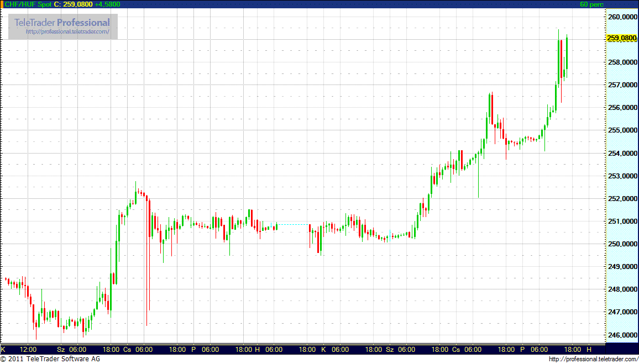
Task: Click the yellow 259,0800 current price tag
Action: click(x=621, y=38)
